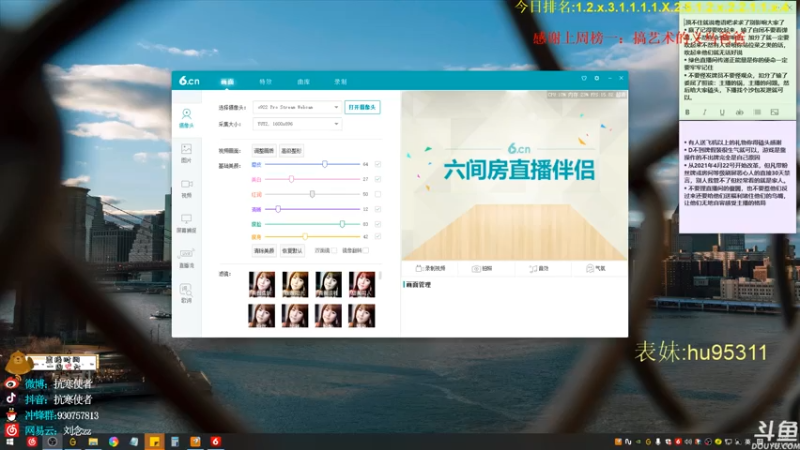Toggle strikethrough in the green sticky note
This screenshot has width=800, height=450.
(739, 112)
